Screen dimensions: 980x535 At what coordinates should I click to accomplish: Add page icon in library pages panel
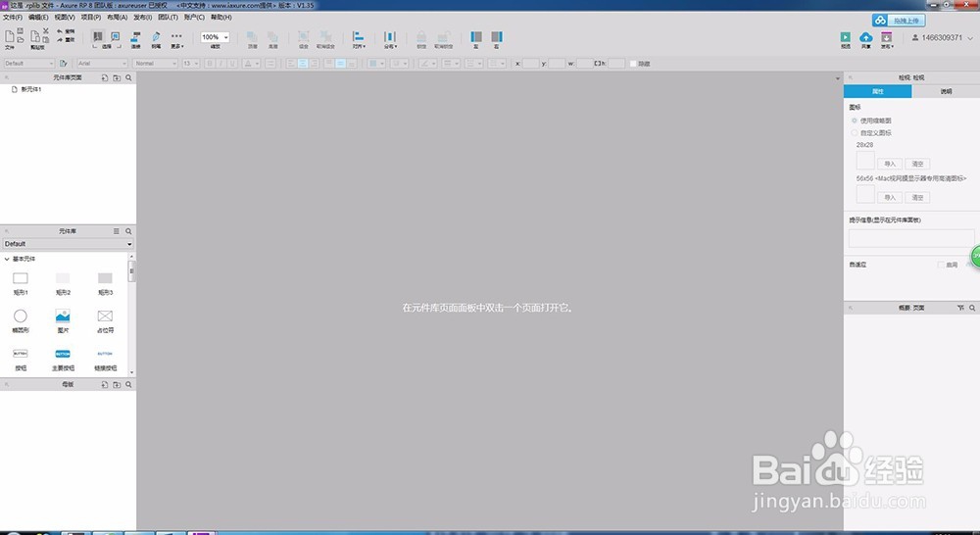click(105, 78)
